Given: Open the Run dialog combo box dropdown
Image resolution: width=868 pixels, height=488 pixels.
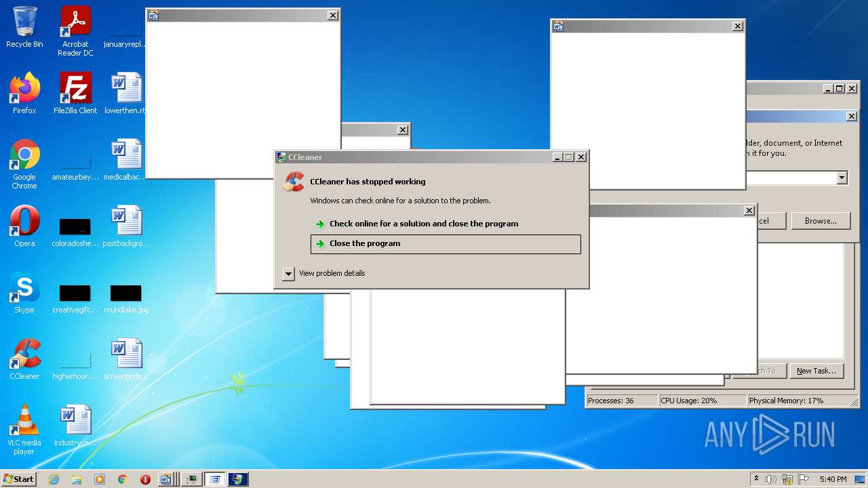Looking at the screenshot, I should (x=842, y=178).
